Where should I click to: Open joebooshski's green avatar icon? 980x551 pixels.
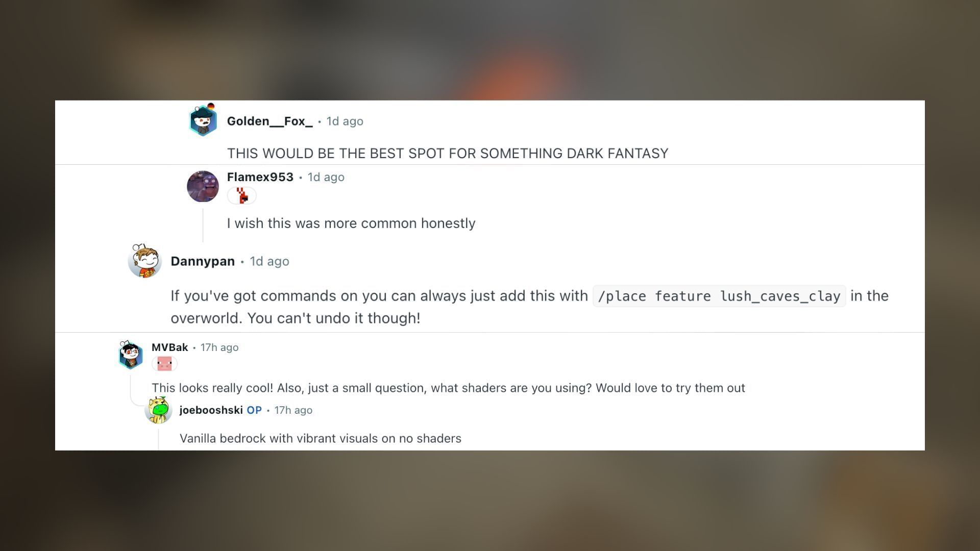158,410
